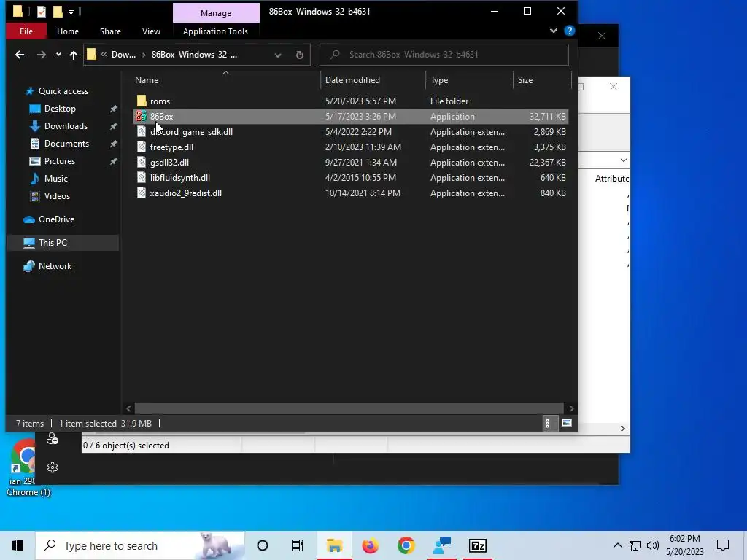This screenshot has height=560, width=747.
Task: Open 7-Zip from the taskbar
Action: coord(477,545)
